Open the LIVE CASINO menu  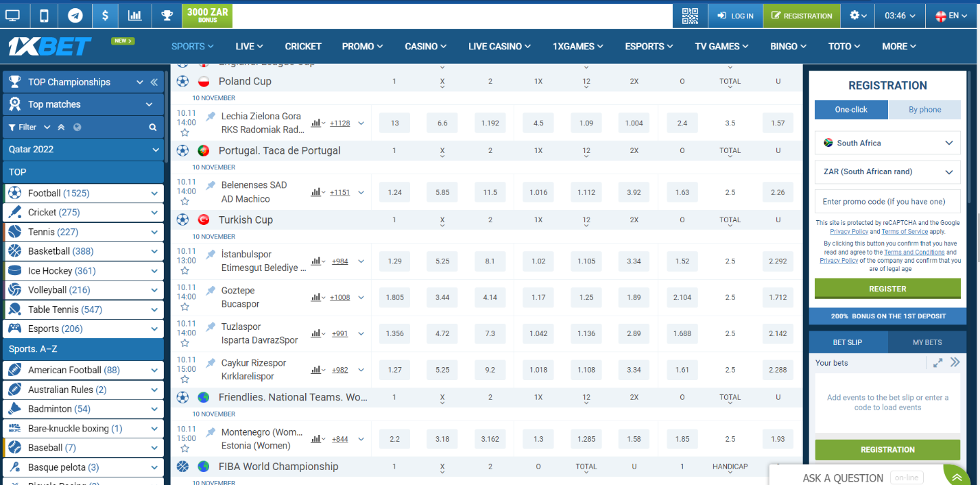[499, 47]
